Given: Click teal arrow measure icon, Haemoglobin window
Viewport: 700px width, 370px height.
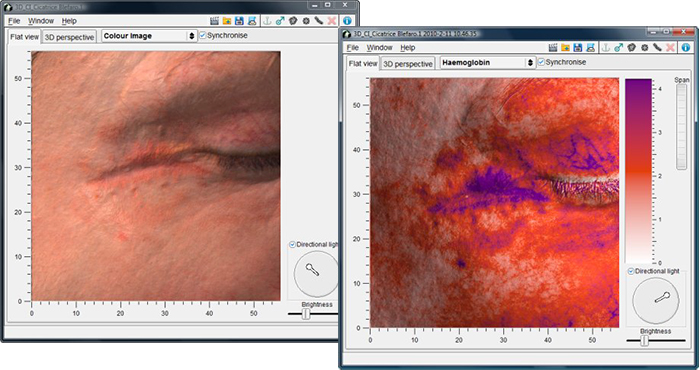Looking at the screenshot, I should [x=618, y=47].
